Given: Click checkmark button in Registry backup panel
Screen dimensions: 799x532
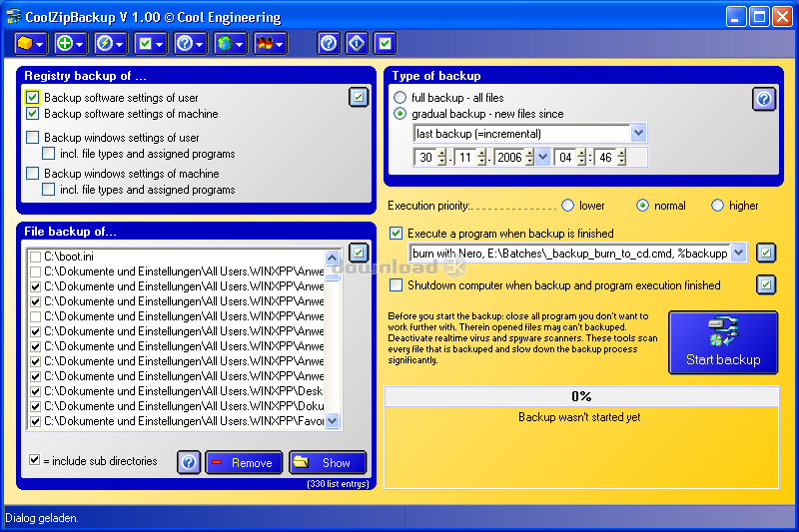Looking at the screenshot, I should point(359,97).
